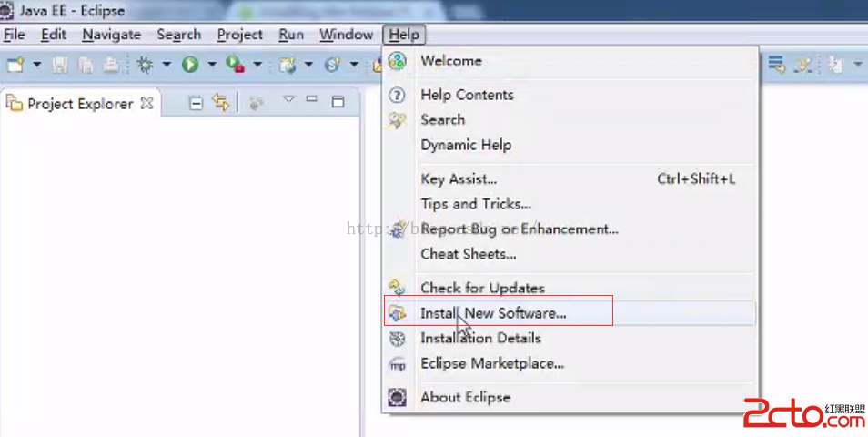
Task: Open the External Tools dropdown arrow
Action: tap(257, 65)
